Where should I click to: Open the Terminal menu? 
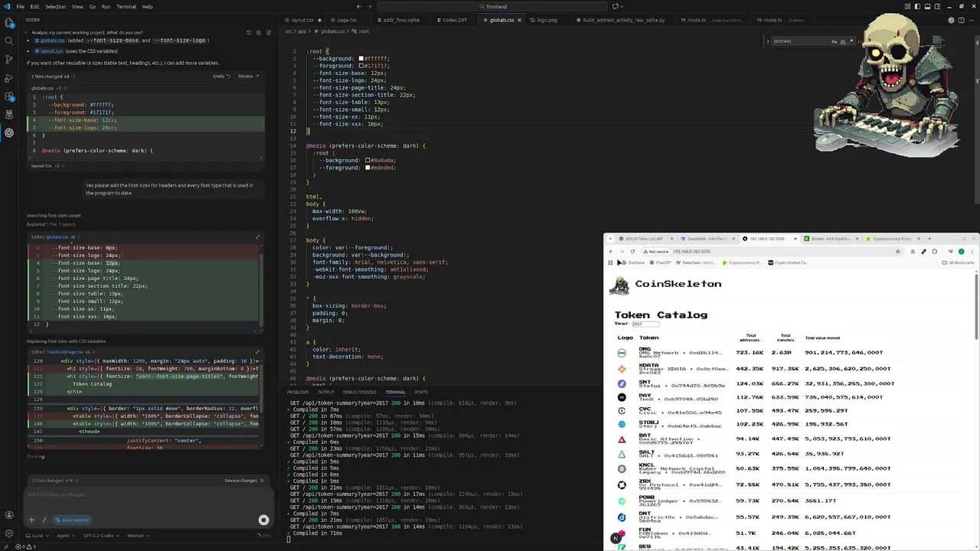coord(126,6)
